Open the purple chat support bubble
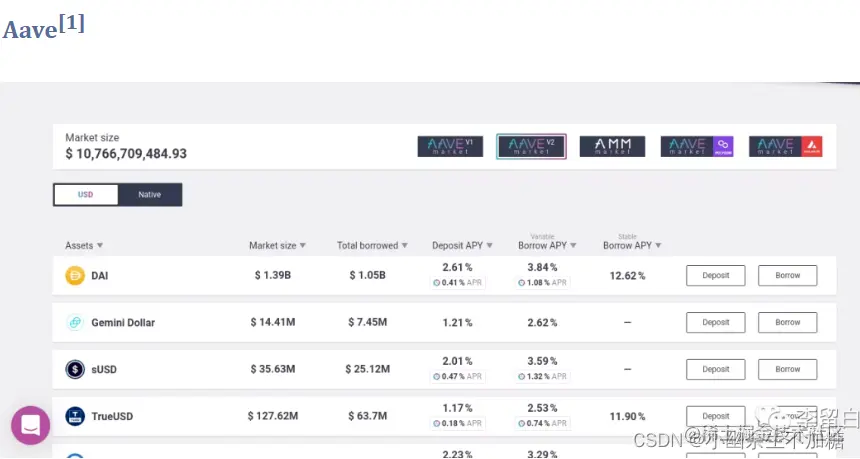Screen dimensions: 860x459 pyautogui.click(x=31, y=425)
